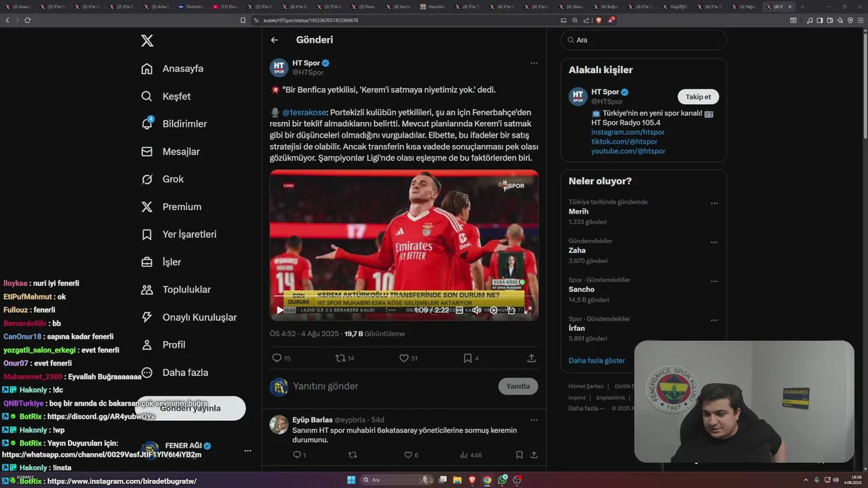Open Yer İşaretleri bookmarks

(x=179, y=235)
